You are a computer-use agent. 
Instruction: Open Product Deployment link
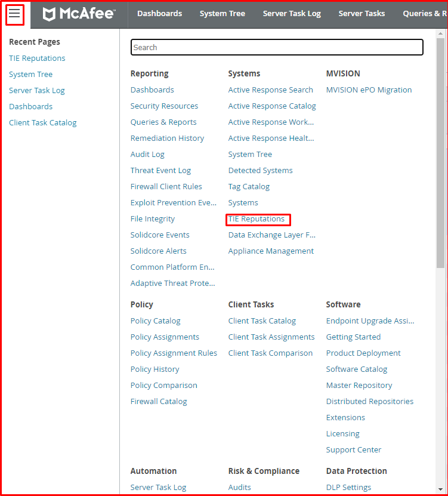pos(363,353)
